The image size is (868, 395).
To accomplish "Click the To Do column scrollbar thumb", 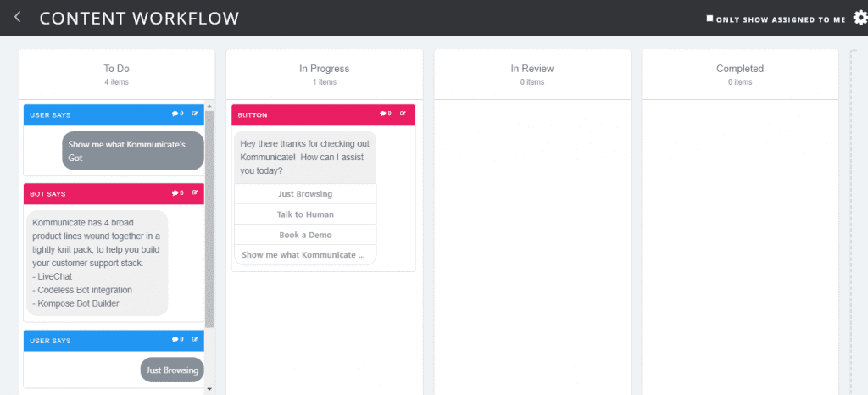I will [209, 219].
